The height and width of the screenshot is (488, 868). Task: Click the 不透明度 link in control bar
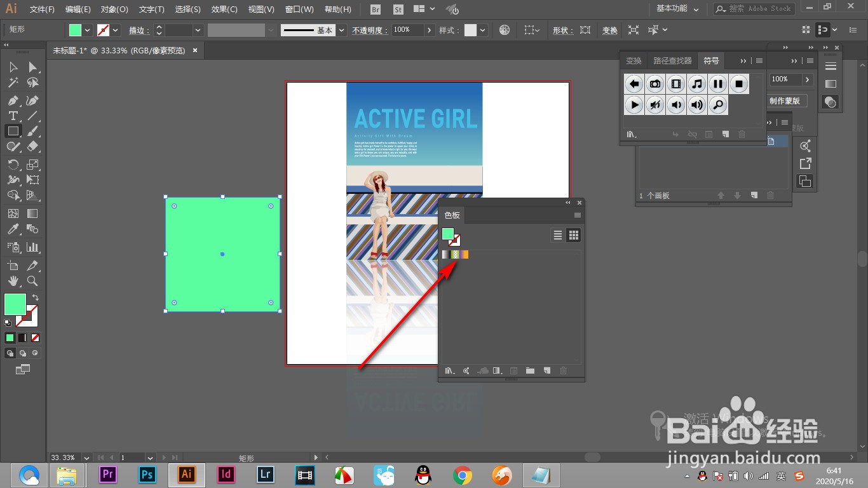click(370, 30)
